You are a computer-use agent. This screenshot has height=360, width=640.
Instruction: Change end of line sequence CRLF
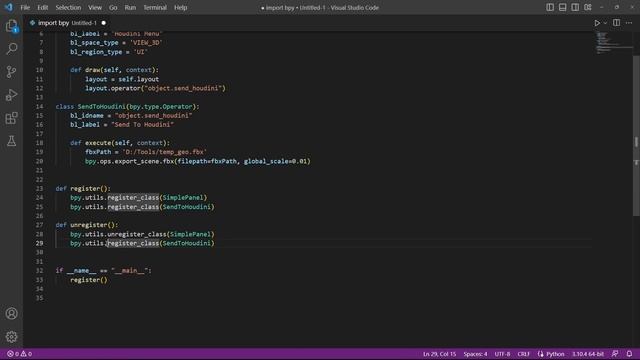tap(523, 354)
